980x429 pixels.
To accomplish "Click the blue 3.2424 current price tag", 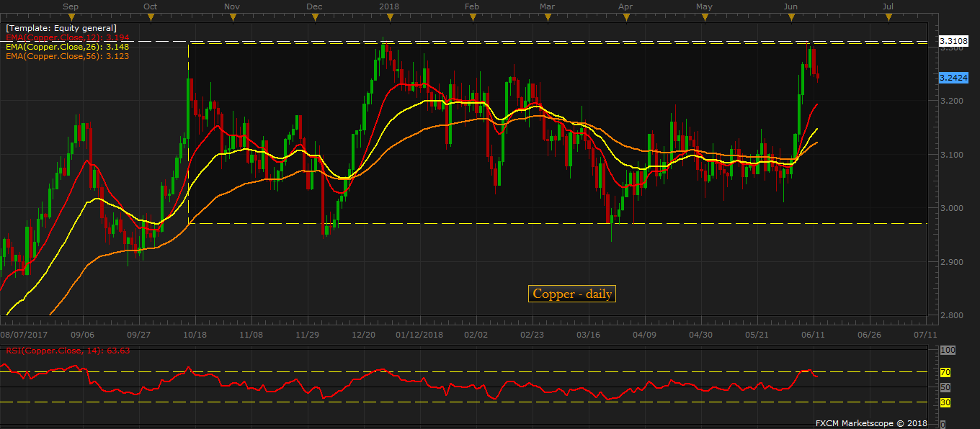I will pyautogui.click(x=953, y=77).
